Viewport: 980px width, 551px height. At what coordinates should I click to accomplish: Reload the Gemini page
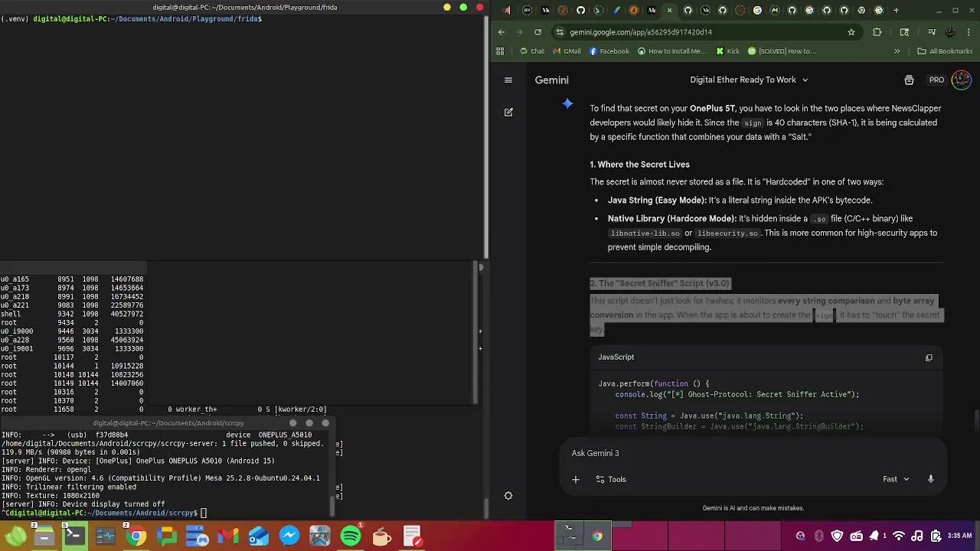pyautogui.click(x=537, y=32)
